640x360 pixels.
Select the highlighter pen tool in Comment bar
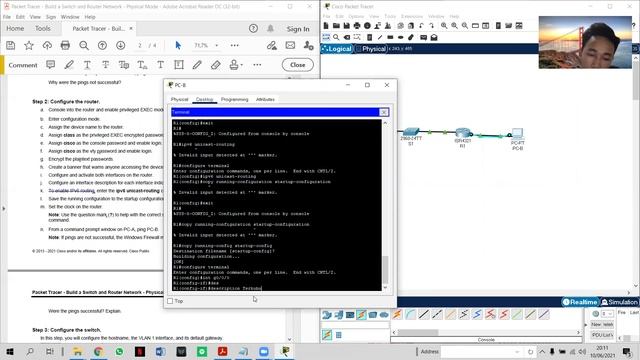coord(69,65)
